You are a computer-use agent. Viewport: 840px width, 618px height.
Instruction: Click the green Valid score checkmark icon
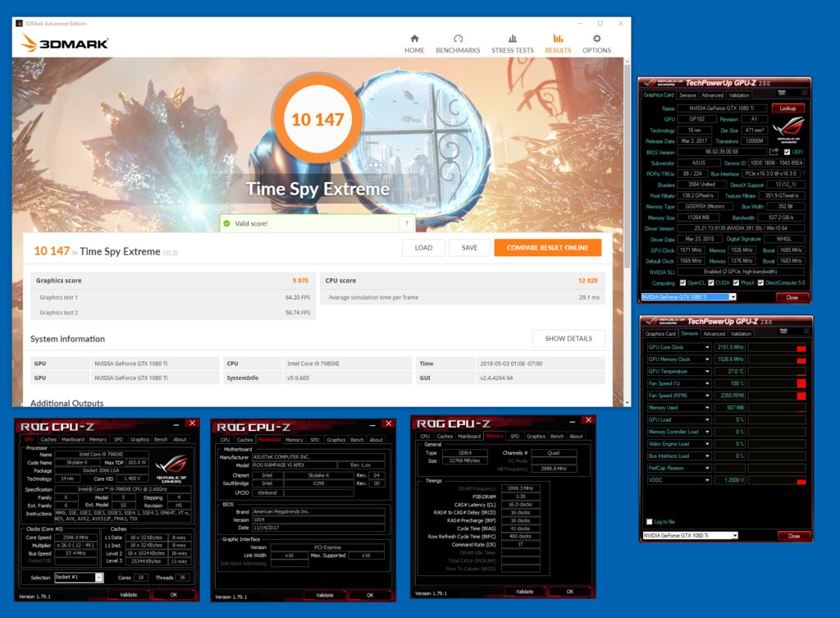click(226, 223)
